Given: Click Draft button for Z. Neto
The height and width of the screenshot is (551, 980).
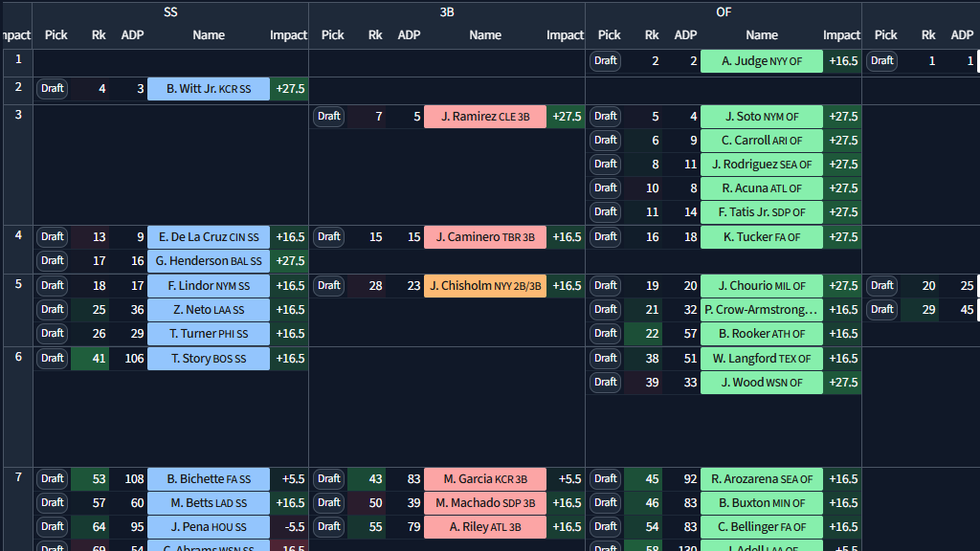Looking at the screenshot, I should pyautogui.click(x=52, y=309).
